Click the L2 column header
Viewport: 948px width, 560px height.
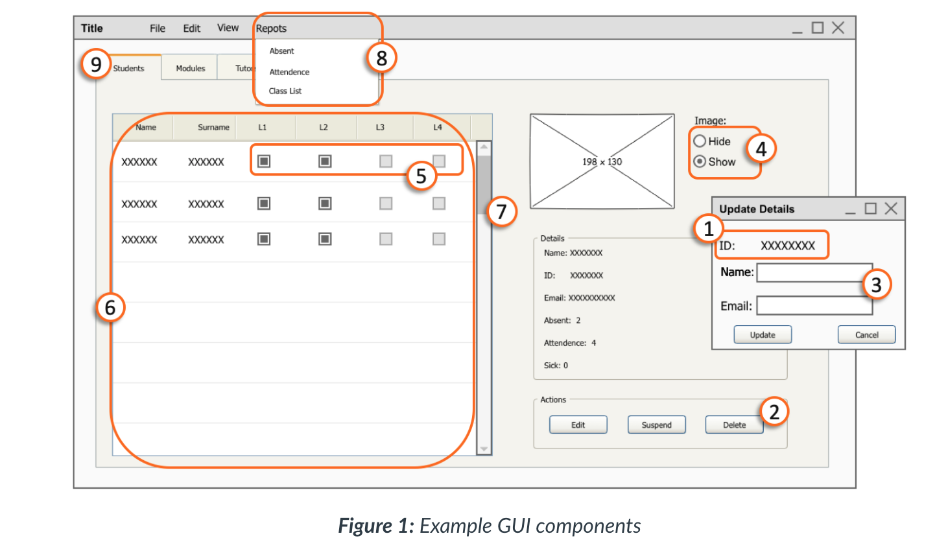click(326, 128)
